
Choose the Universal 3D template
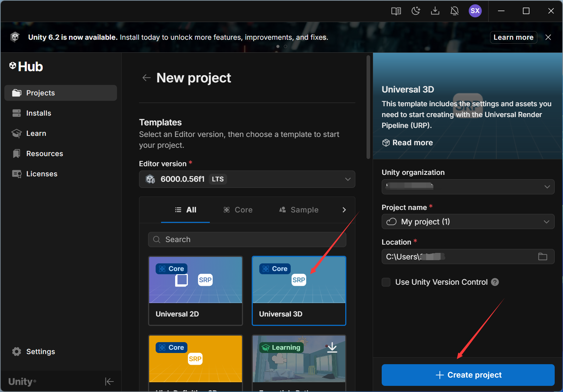pyautogui.click(x=299, y=291)
